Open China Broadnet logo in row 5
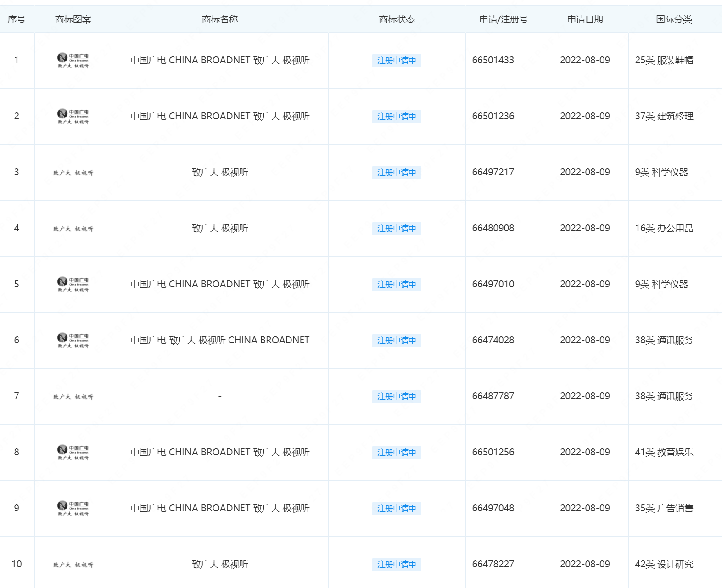 coord(73,285)
